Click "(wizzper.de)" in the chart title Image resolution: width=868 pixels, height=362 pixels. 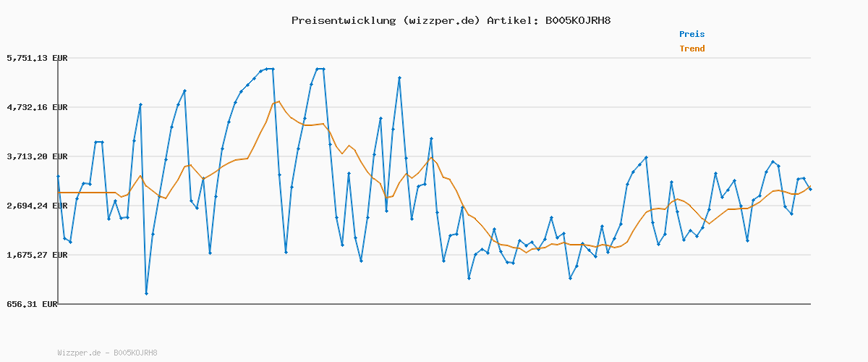coord(438,20)
